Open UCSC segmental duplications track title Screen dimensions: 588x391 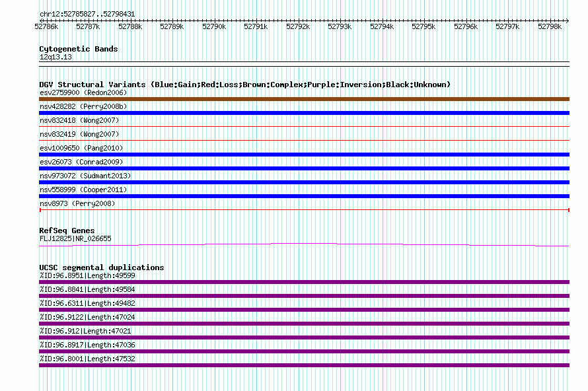click(102, 267)
